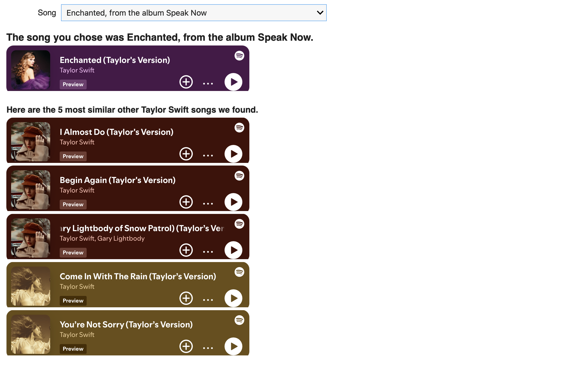
Task: Open more options for Enchanted track
Action: 208,84
